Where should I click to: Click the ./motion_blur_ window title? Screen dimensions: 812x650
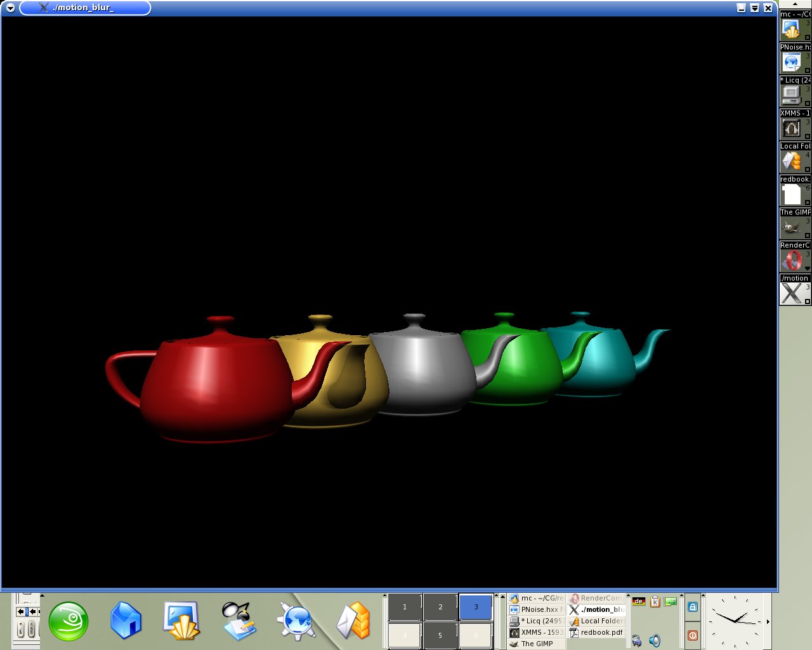[x=83, y=8]
